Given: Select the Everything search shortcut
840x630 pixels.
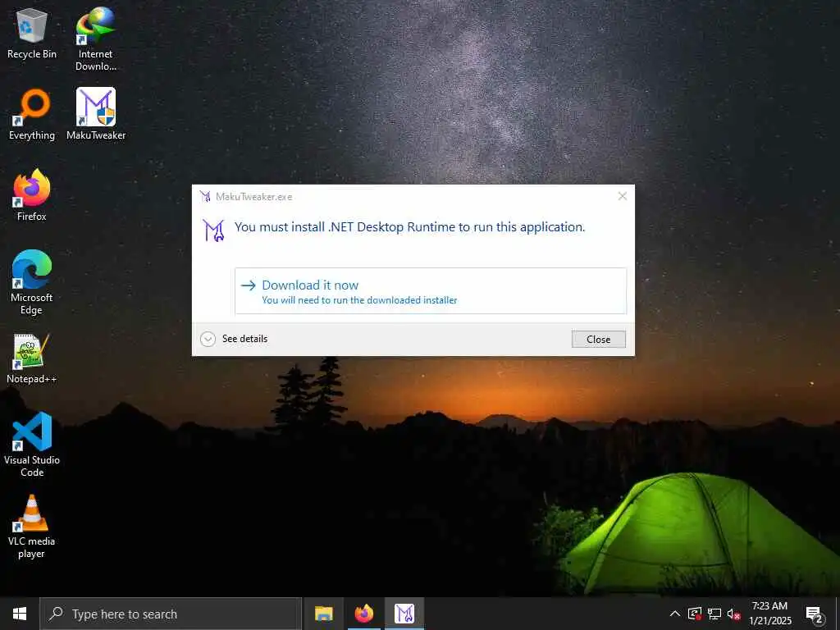Looking at the screenshot, I should click(32, 115).
